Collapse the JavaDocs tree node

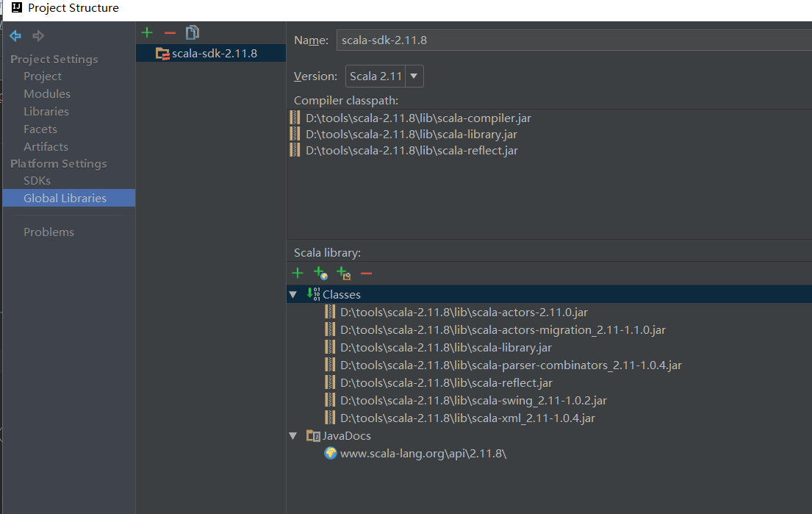pyautogui.click(x=293, y=436)
